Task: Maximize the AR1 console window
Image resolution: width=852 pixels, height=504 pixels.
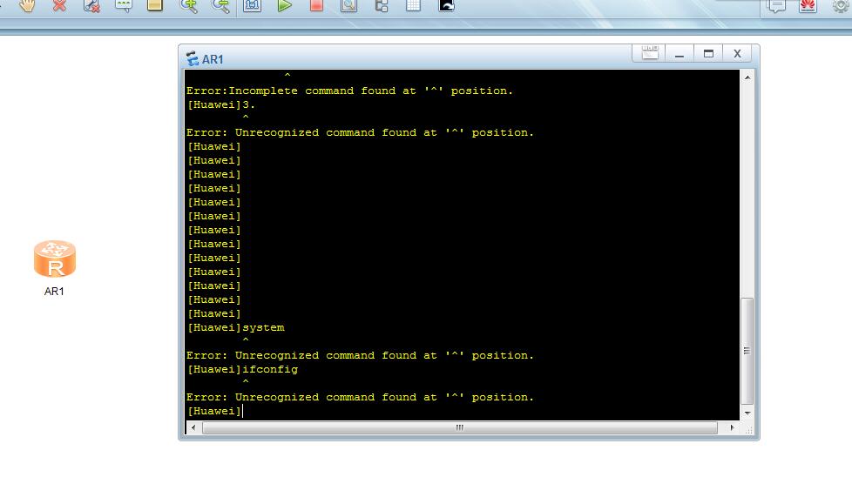Action: [x=708, y=54]
